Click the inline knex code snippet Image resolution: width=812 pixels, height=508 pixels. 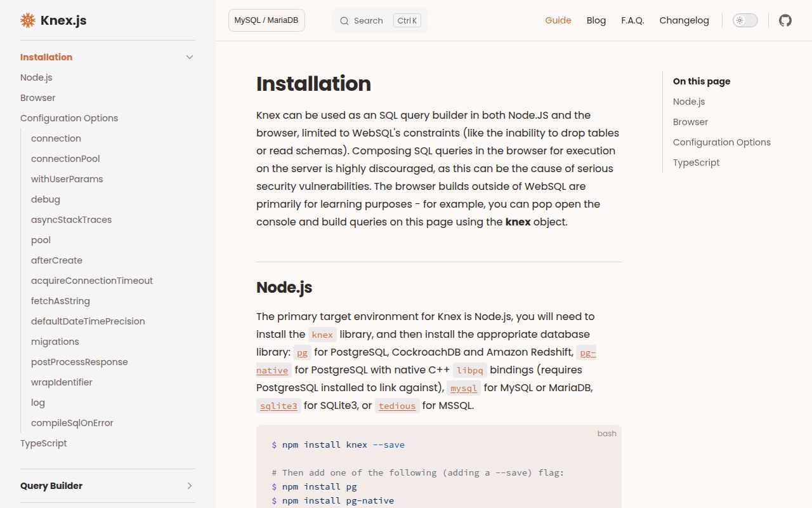pos(322,335)
